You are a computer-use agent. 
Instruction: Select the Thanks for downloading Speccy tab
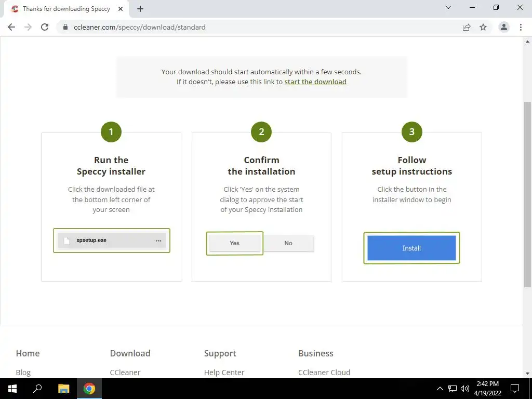pyautogui.click(x=66, y=9)
